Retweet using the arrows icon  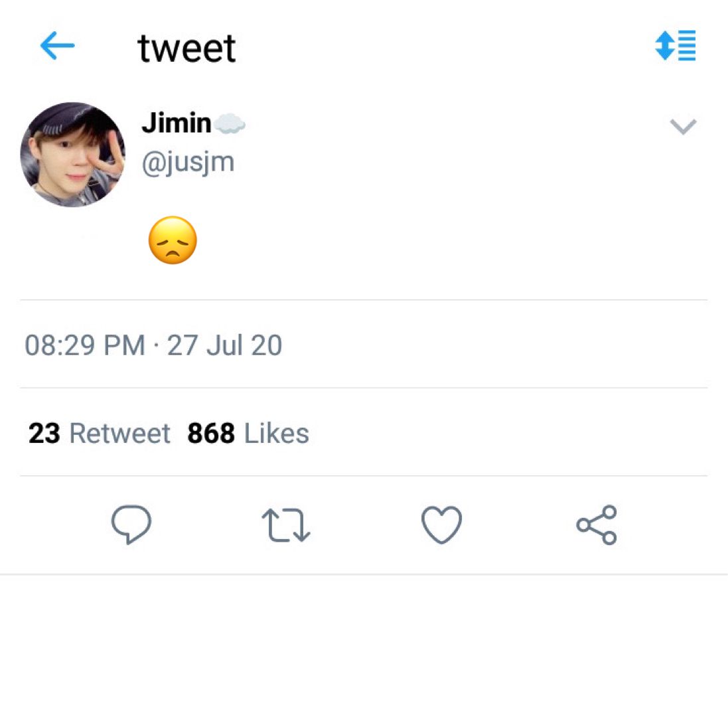(x=286, y=525)
